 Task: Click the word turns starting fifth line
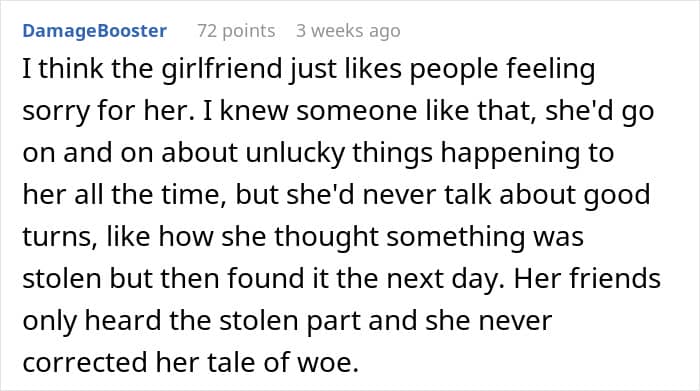click(x=60, y=237)
